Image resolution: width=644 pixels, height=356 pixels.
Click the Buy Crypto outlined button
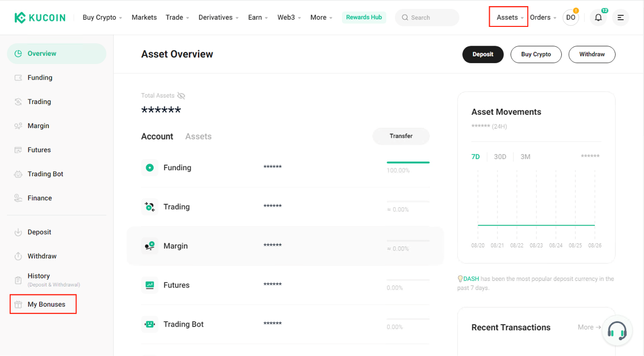pyautogui.click(x=536, y=54)
